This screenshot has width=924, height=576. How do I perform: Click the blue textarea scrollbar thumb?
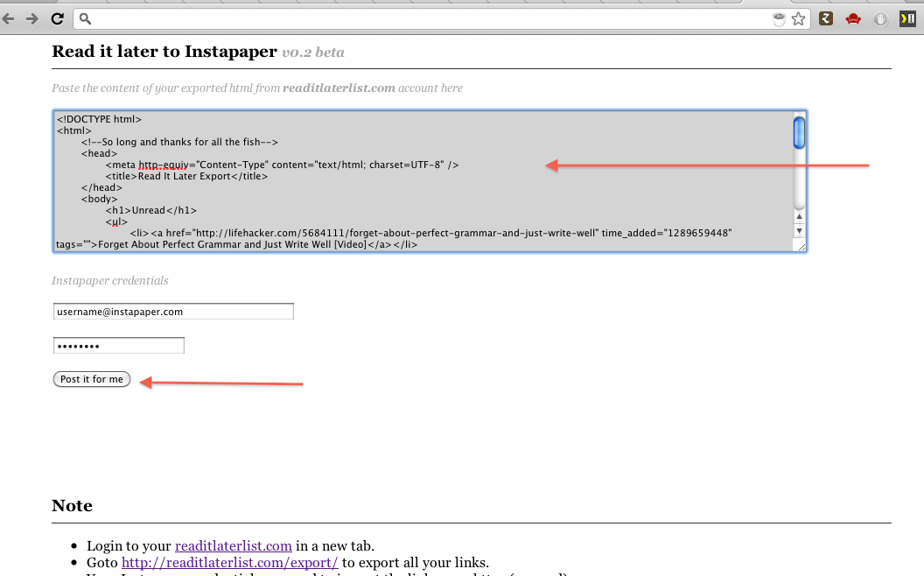(799, 133)
